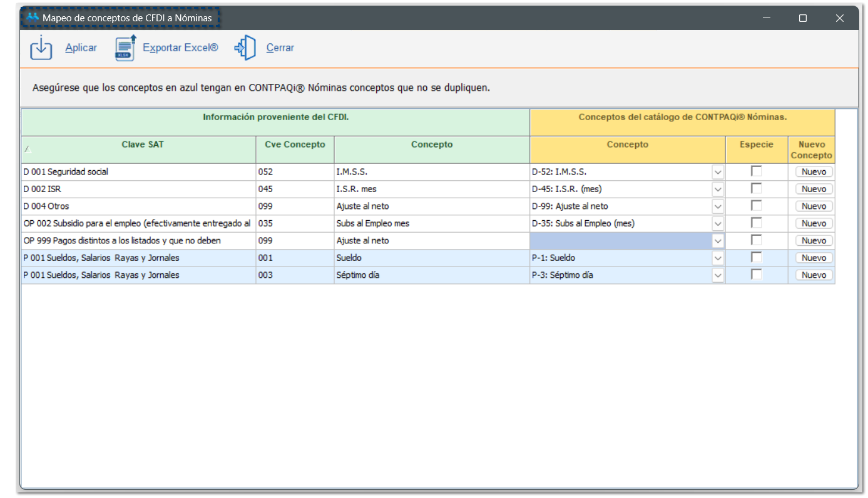Screen dimensions: 868x498
Task: Open concept dropdown for D-52: I.M.S.S.
Action: (x=718, y=172)
